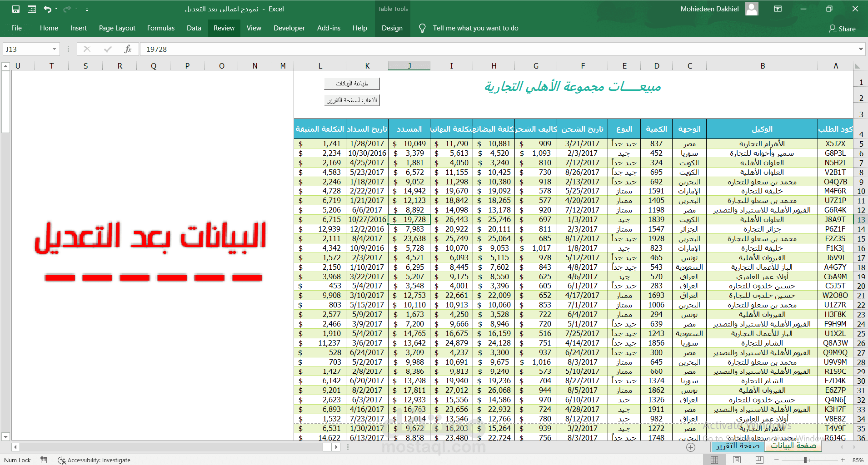Click the 85% zoom level
Viewport: 868px width, 465px height.
coord(858,460)
